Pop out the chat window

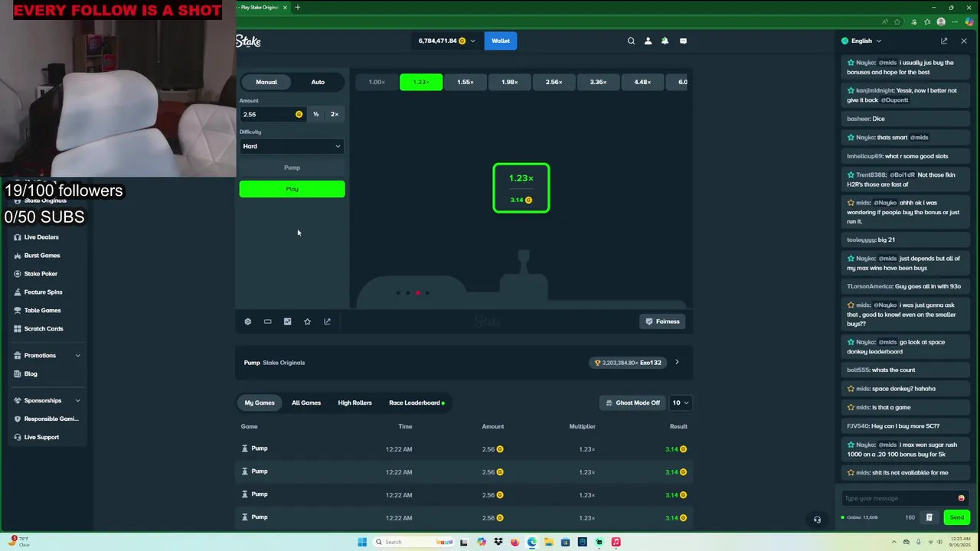[x=944, y=41]
